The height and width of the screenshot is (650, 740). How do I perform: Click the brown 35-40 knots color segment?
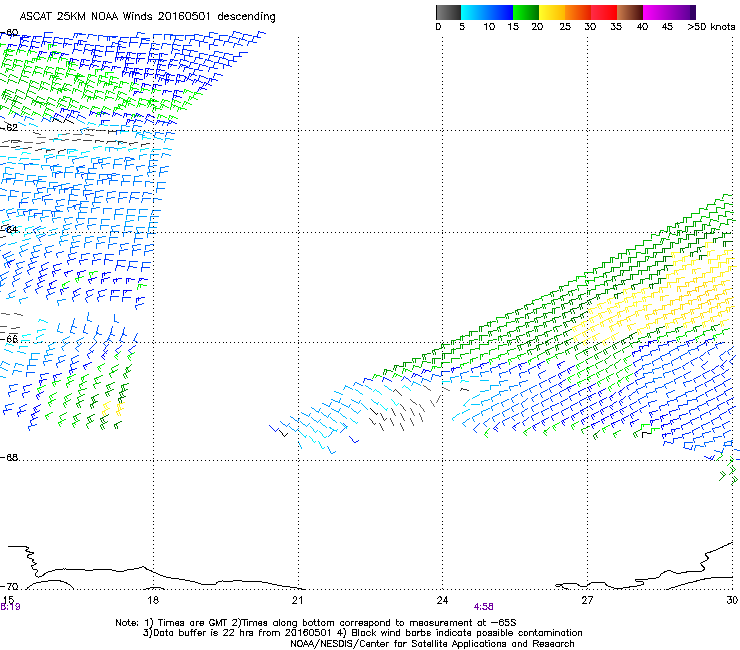630,12
